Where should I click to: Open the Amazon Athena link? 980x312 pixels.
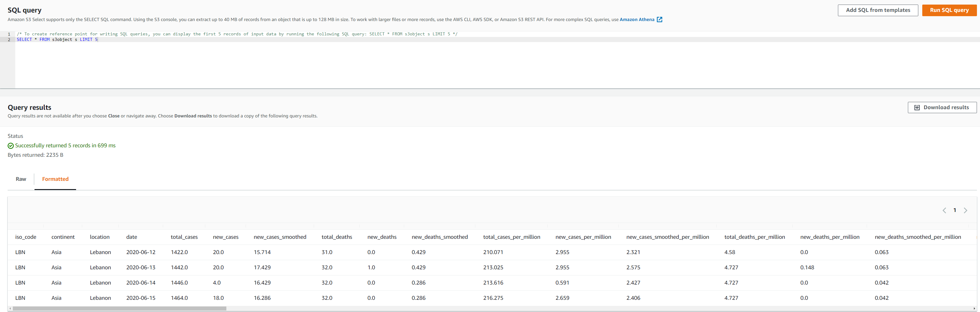pyautogui.click(x=636, y=20)
